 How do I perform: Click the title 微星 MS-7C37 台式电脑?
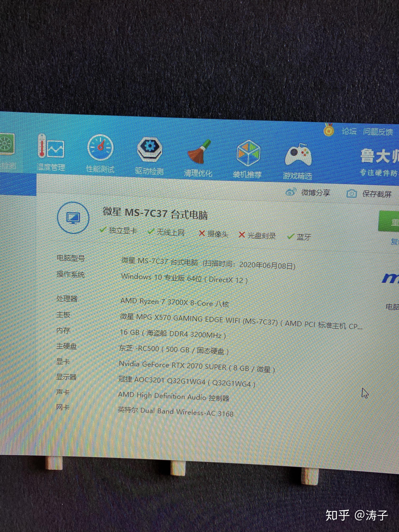[155, 213]
